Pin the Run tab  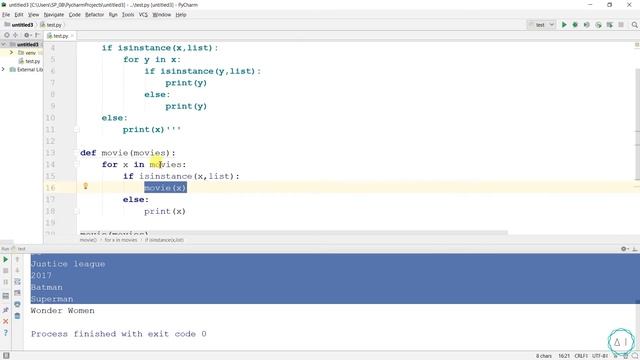(6, 310)
